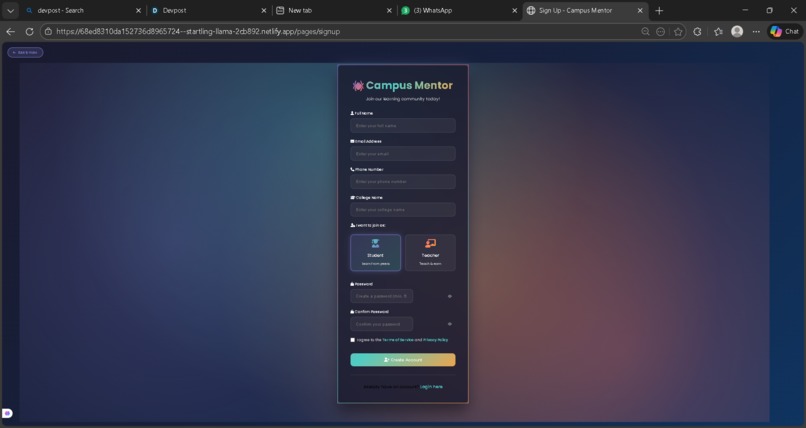Switch to the WhatsApp tab
The height and width of the screenshot is (428, 806).
point(460,10)
